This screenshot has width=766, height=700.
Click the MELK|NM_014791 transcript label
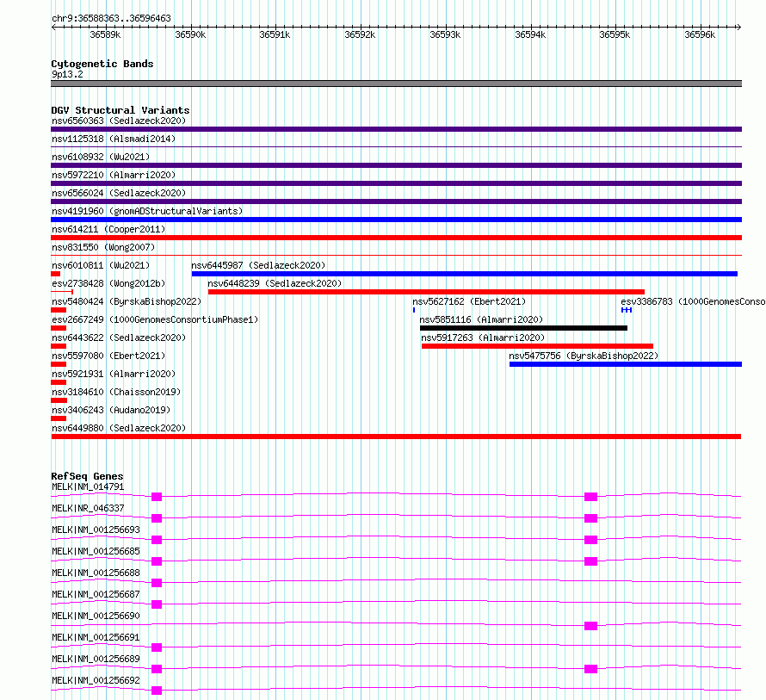pyautogui.click(x=88, y=486)
